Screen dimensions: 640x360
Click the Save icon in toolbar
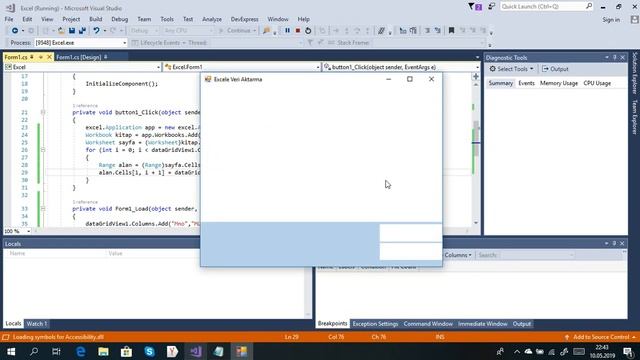click(x=72, y=31)
